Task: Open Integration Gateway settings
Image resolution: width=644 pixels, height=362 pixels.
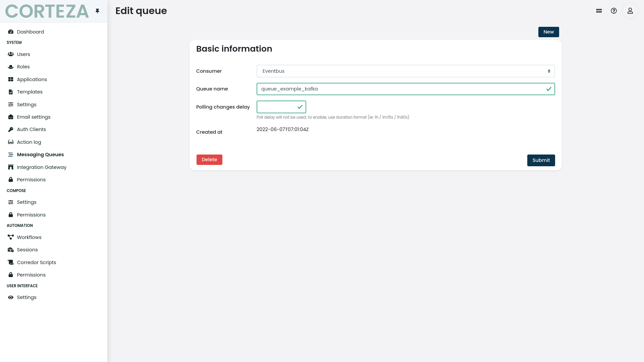Action: coord(42,167)
